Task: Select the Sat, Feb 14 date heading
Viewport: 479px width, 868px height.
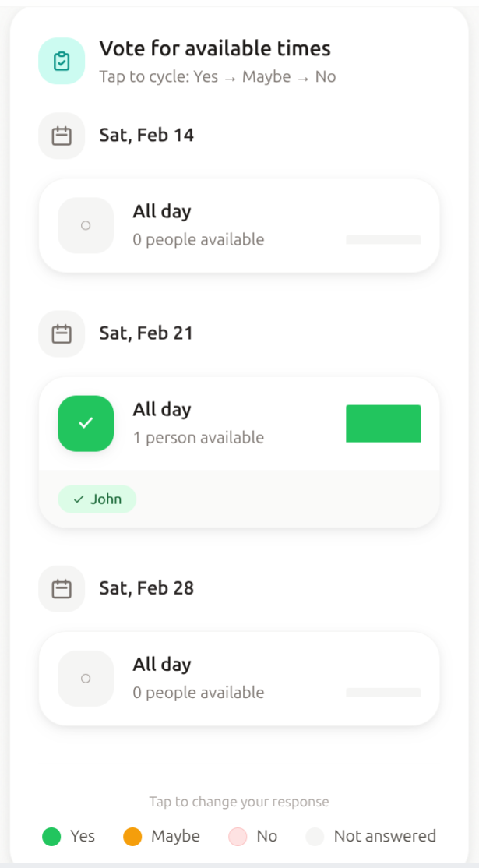Action: point(146,136)
